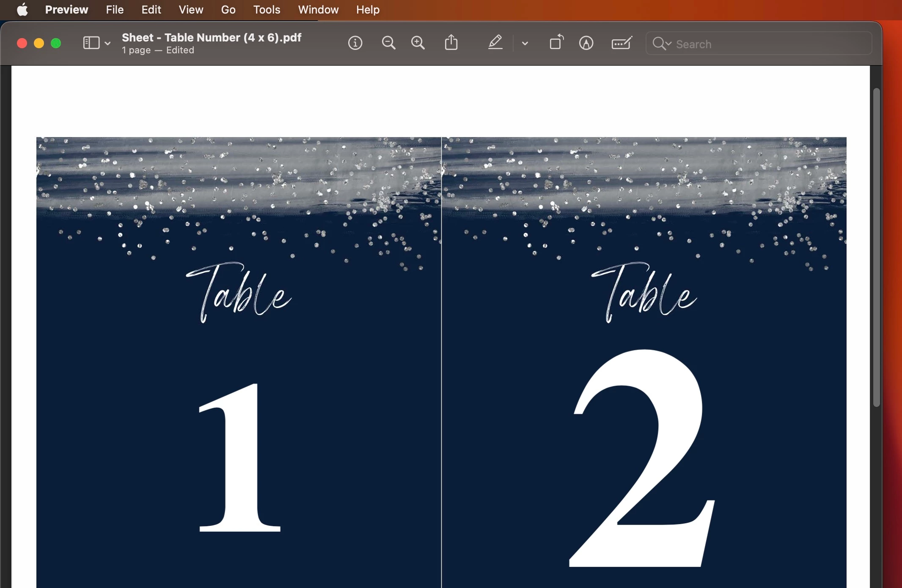Zoom in using the magnifier plus icon
Viewport: 902px width, 588px height.
coord(418,43)
